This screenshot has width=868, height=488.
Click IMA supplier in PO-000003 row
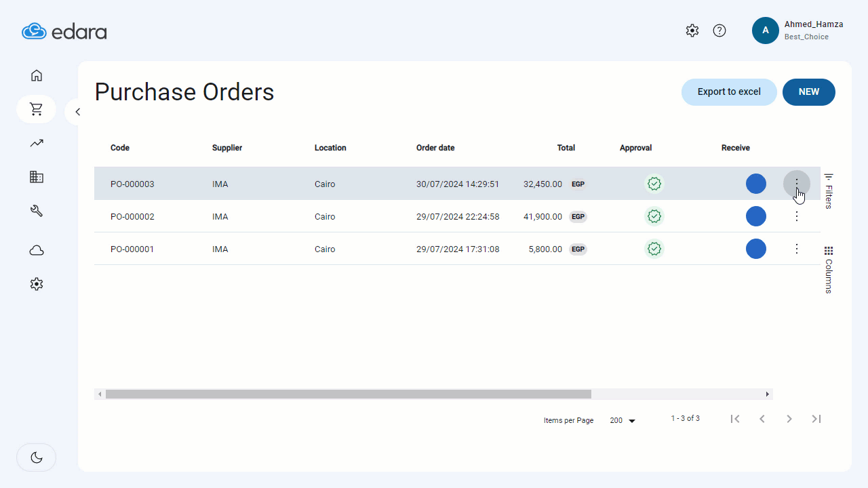click(x=220, y=184)
